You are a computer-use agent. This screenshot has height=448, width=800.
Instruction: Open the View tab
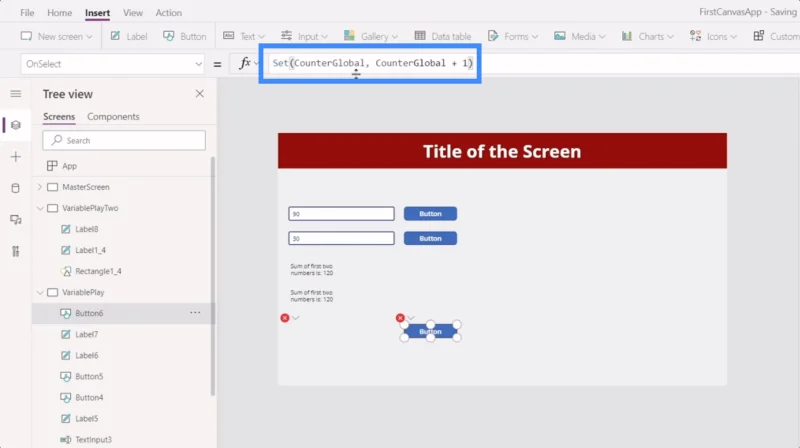point(133,13)
